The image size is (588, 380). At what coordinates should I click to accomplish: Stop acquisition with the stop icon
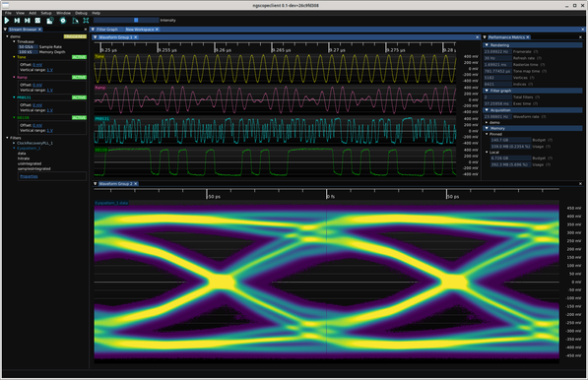[x=37, y=21]
